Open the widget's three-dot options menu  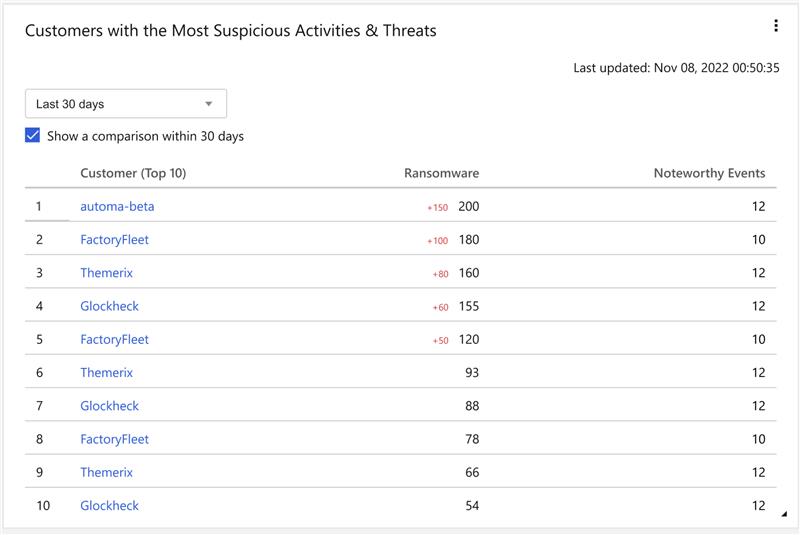(x=776, y=26)
